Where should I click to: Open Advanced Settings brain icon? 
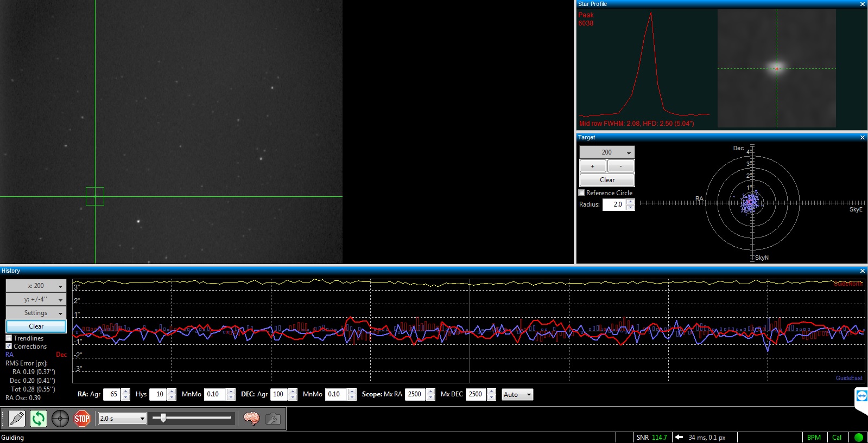point(251,419)
